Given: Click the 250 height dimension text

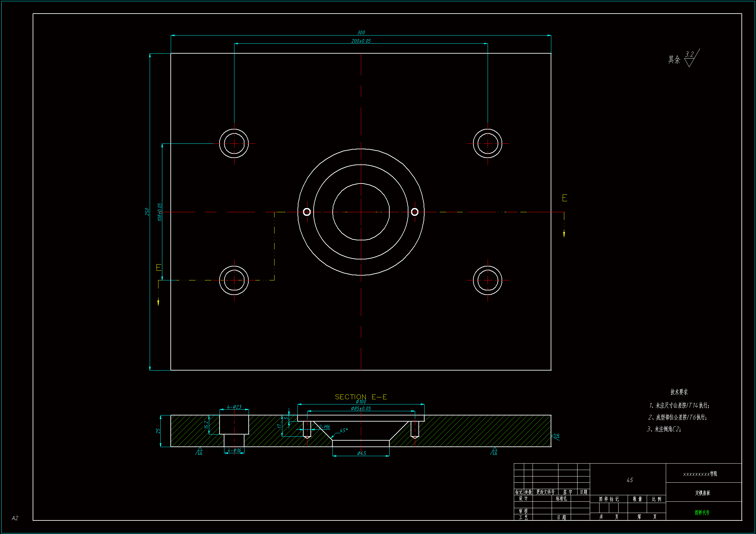Looking at the screenshot, I should (x=147, y=212).
